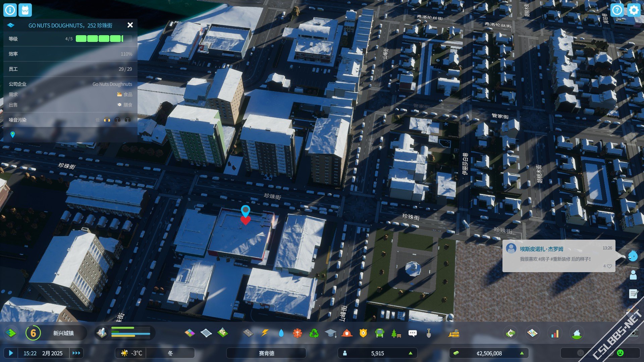Open the Garbage recycling menu
The height and width of the screenshot is (362, 644).
[x=314, y=333]
